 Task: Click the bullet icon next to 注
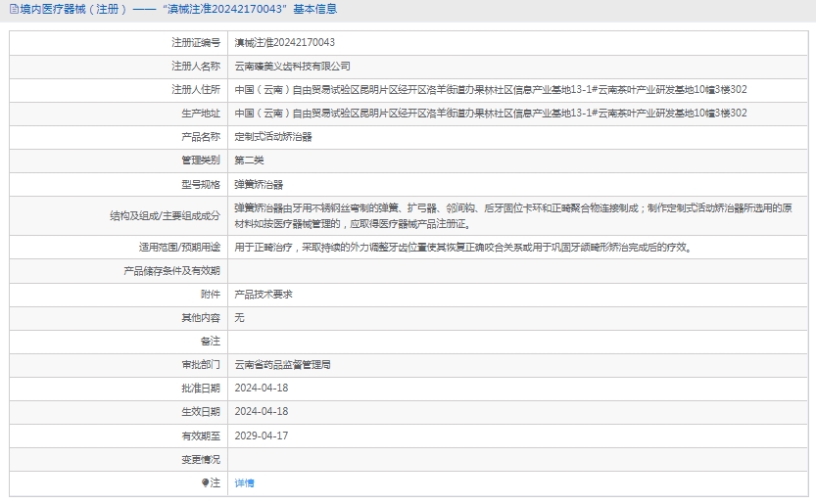point(205,482)
